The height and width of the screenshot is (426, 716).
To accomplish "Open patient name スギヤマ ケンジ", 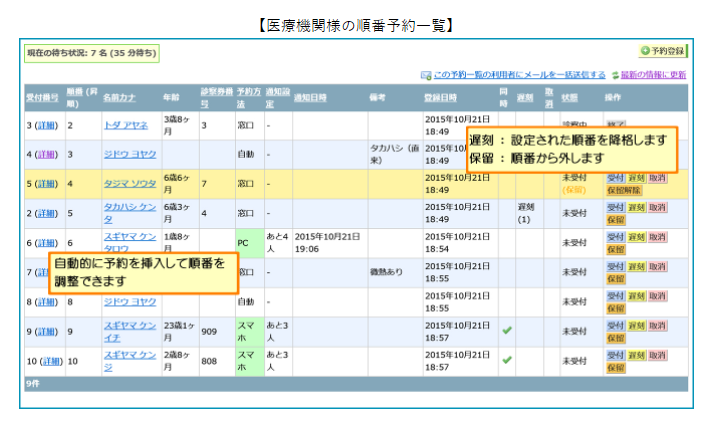I will (x=130, y=361).
